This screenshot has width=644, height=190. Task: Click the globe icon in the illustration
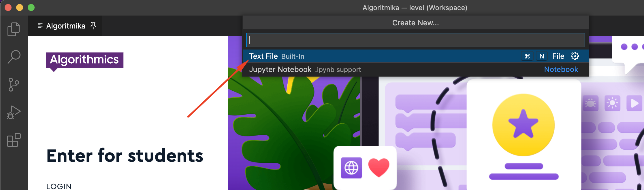[351, 168]
